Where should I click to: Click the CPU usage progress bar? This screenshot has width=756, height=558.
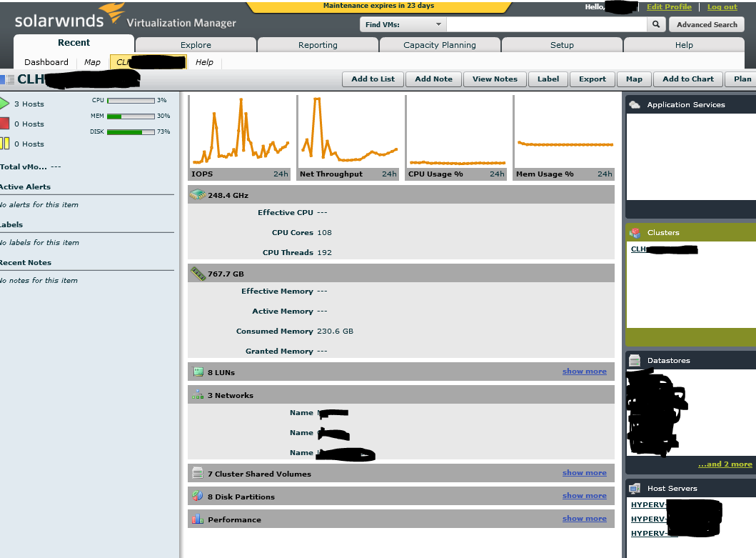(131, 101)
